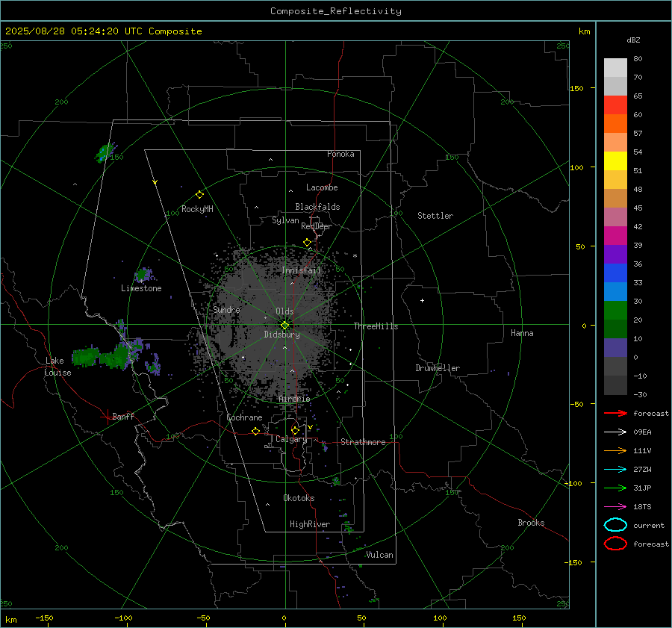Click the Vulcan label
Viewport: 672px width, 628px height.
point(379,555)
